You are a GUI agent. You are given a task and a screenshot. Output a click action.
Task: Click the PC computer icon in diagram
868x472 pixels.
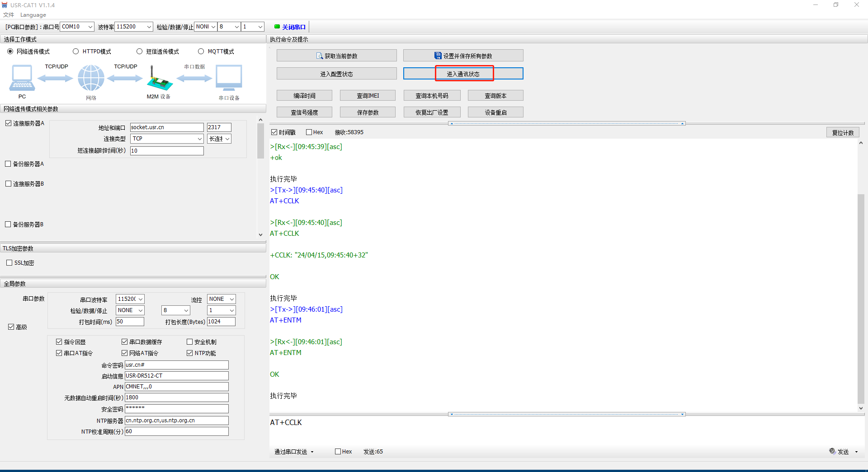(22, 78)
